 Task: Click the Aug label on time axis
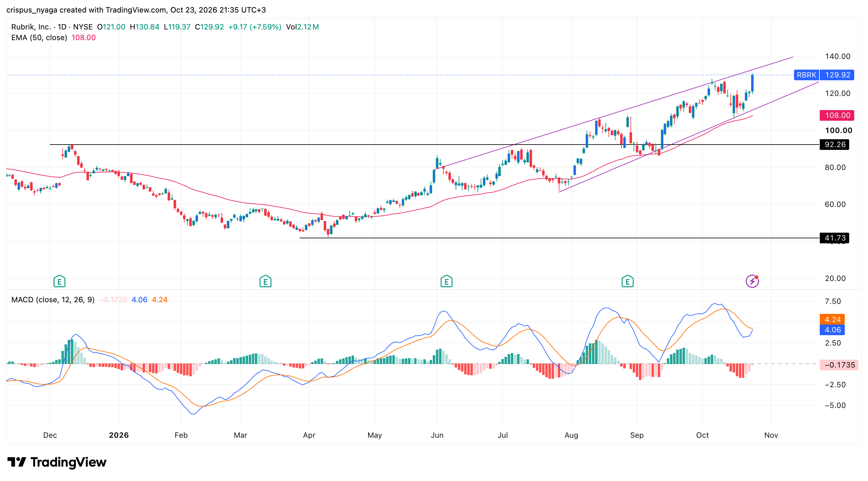(x=571, y=435)
